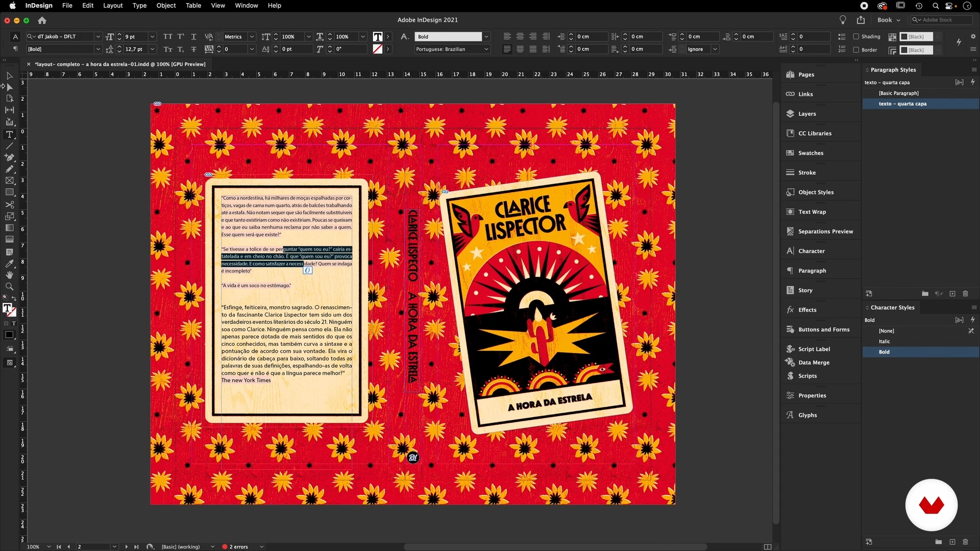Click the home icon in the title bar
Image resolution: width=980 pixels, height=551 pixels.
click(x=42, y=20)
